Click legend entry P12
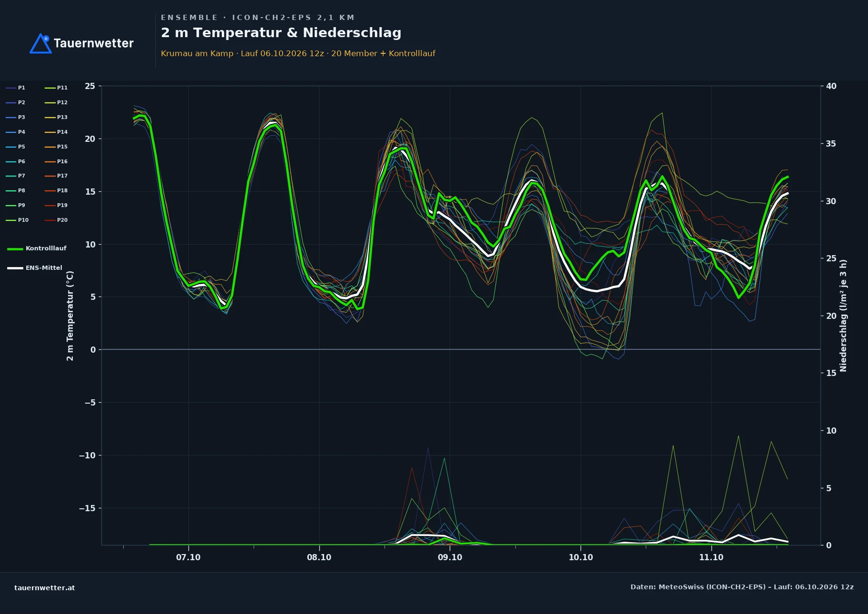868x614 pixels. coord(56,102)
